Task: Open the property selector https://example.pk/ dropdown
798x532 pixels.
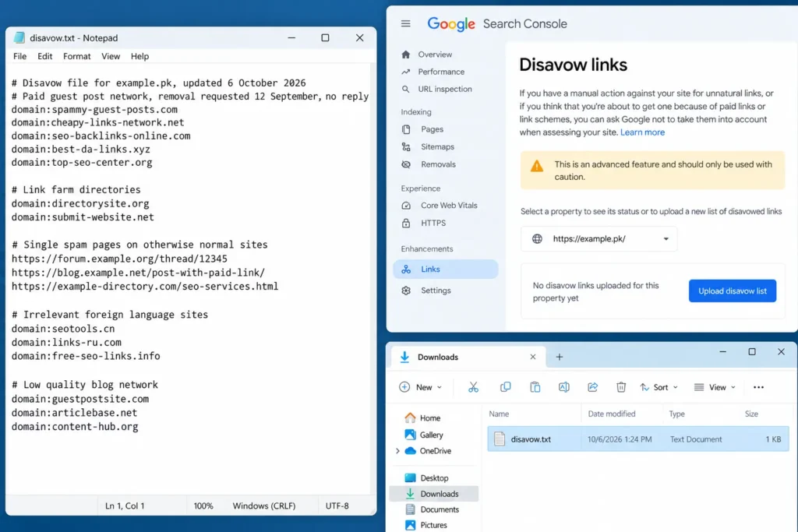Action: point(599,239)
